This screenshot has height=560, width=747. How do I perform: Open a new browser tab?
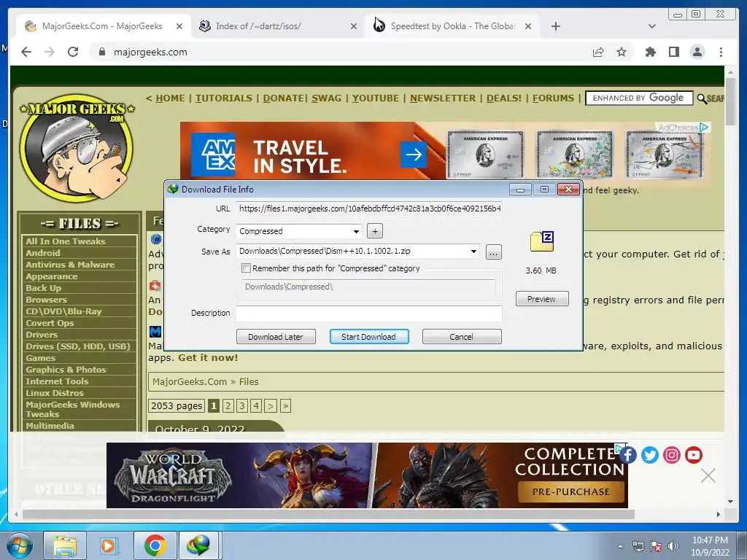(555, 26)
